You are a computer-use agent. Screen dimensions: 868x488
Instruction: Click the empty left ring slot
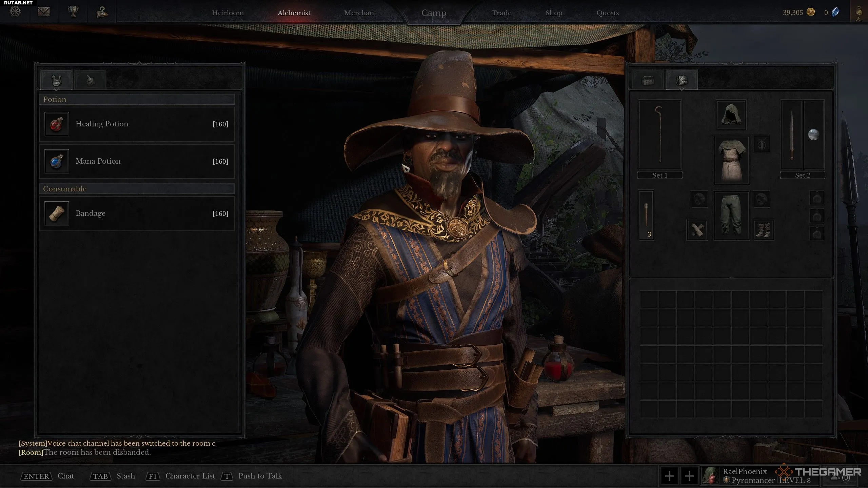click(x=699, y=199)
